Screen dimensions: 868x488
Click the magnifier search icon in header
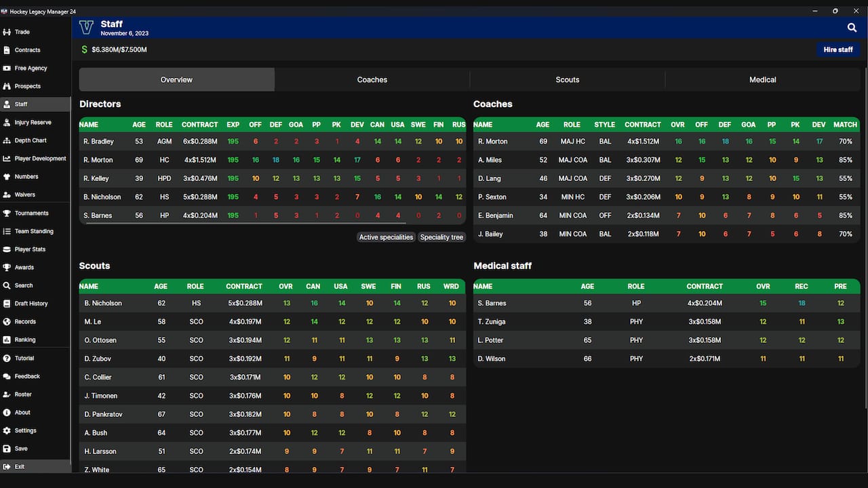852,28
